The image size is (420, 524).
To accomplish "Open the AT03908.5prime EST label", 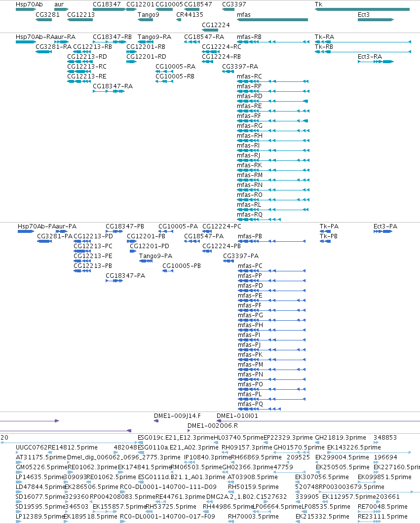I will pyautogui.click(x=253, y=477).
